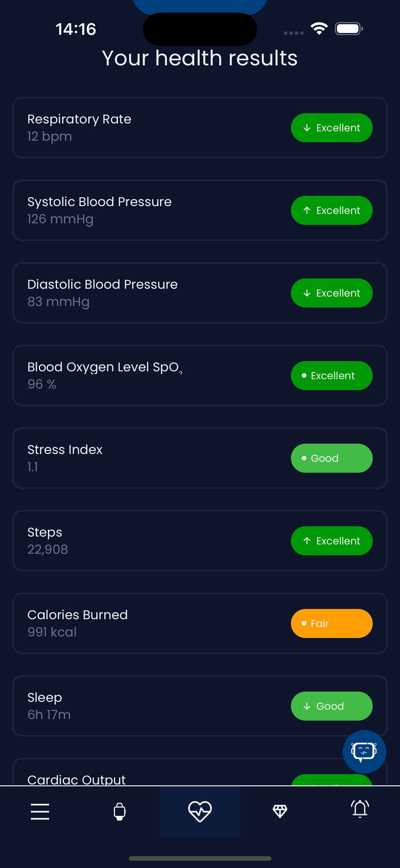The width and height of the screenshot is (400, 868).
Task: Open the hamburger menu icon
Action: point(40,811)
